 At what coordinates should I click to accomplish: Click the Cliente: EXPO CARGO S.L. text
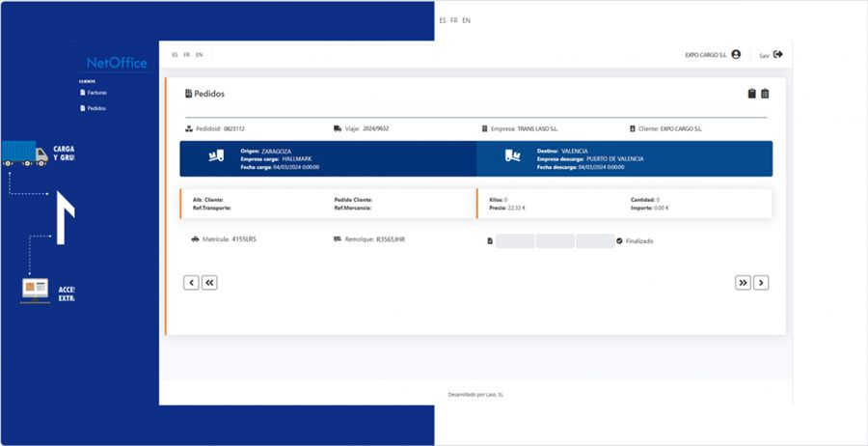pos(670,128)
